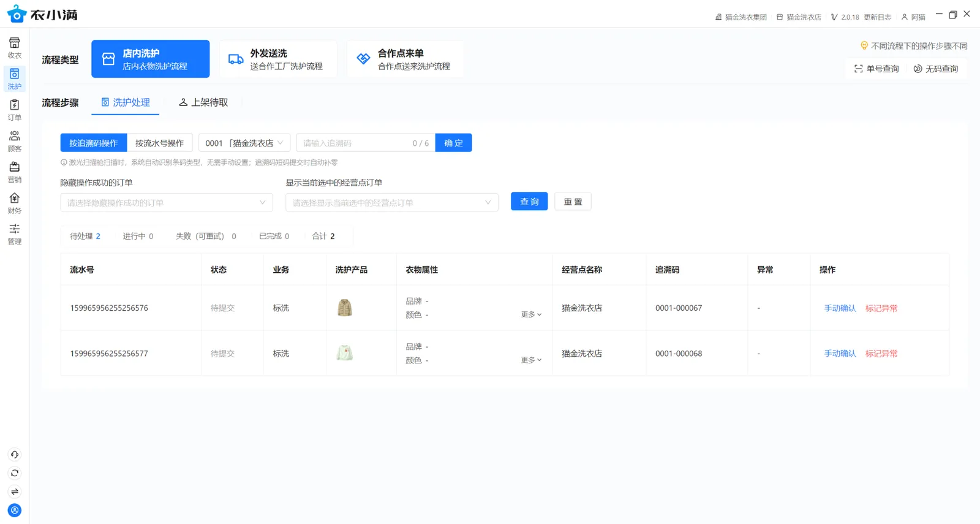Switch to the 洗护处理 step tab
Screen dimensions: 980x524
[x=126, y=102]
